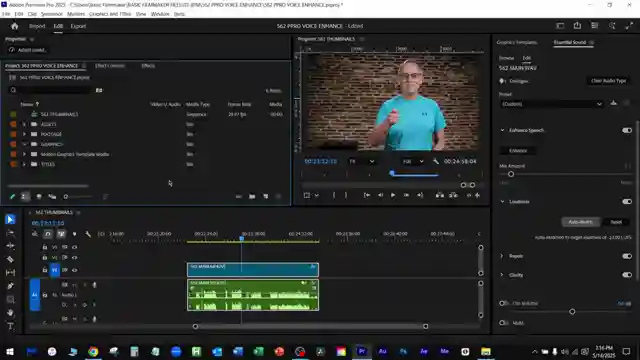
Task: Toggle Linked Selection in the timeline
Action: click(61, 234)
